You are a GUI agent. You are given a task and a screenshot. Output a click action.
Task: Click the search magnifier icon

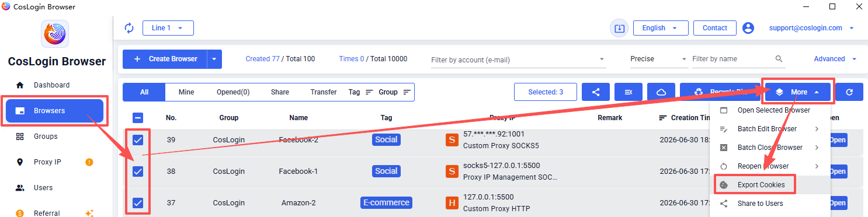pyautogui.click(x=779, y=59)
